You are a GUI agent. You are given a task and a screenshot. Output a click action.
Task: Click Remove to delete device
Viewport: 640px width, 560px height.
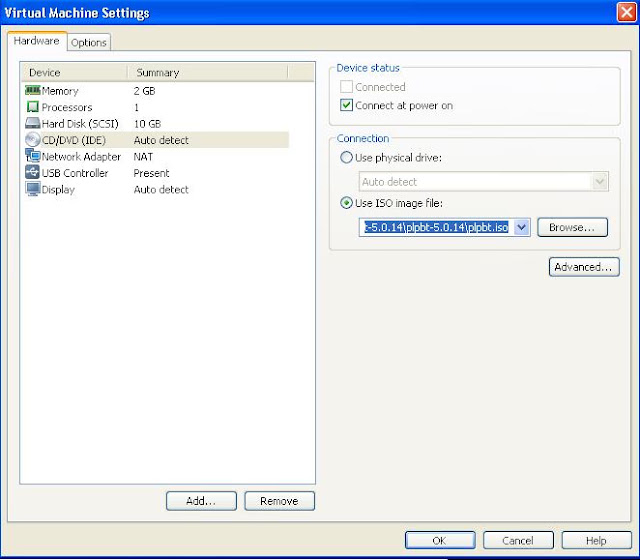coord(280,501)
